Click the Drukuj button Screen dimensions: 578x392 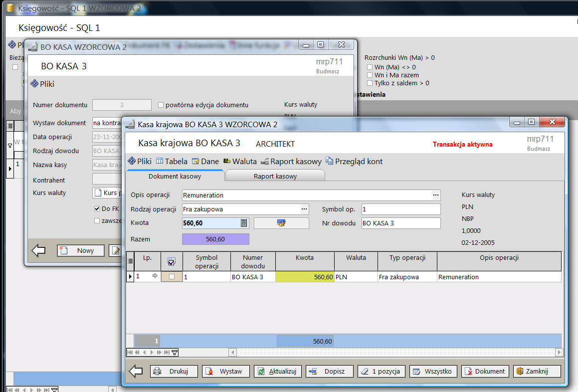(x=174, y=372)
